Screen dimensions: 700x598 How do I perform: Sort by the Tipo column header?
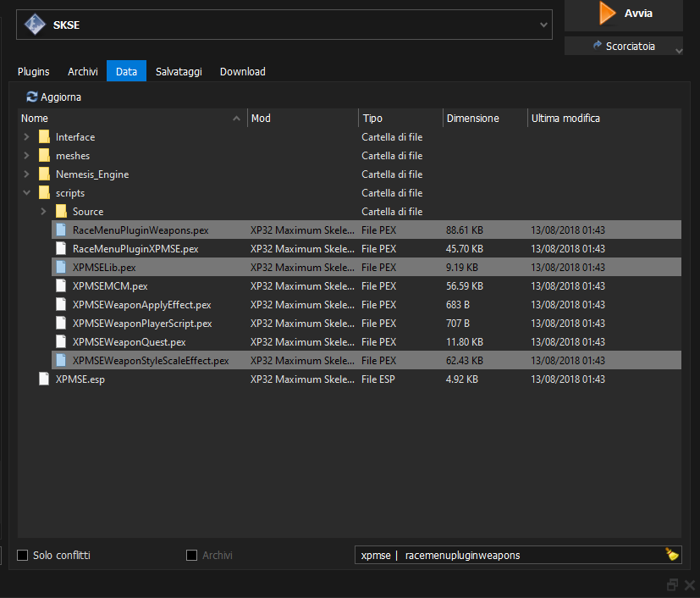[401, 119]
